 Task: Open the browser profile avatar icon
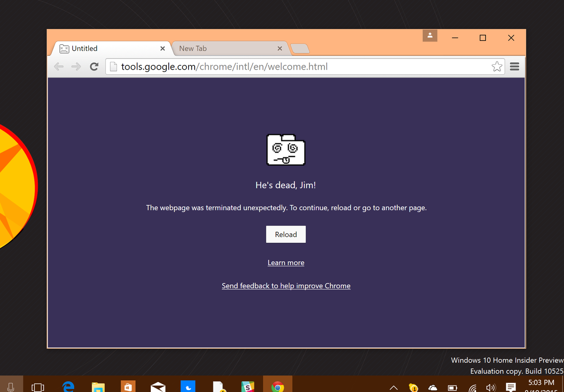[430, 36]
